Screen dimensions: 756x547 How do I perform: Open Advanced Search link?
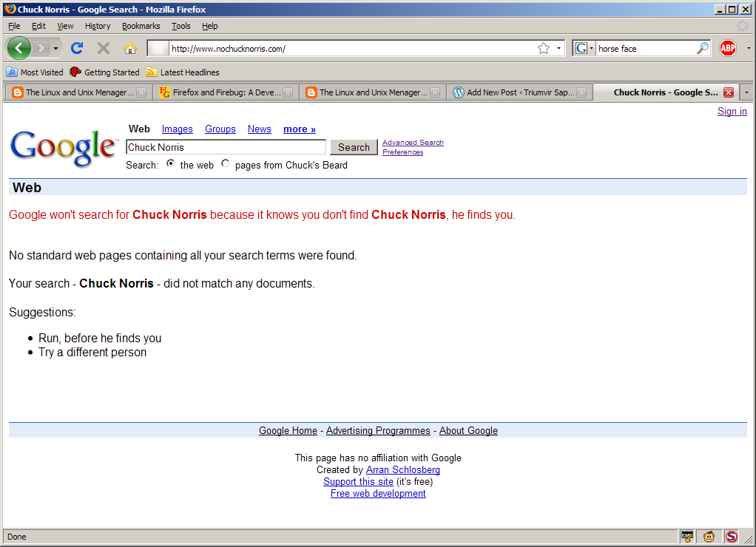413,143
